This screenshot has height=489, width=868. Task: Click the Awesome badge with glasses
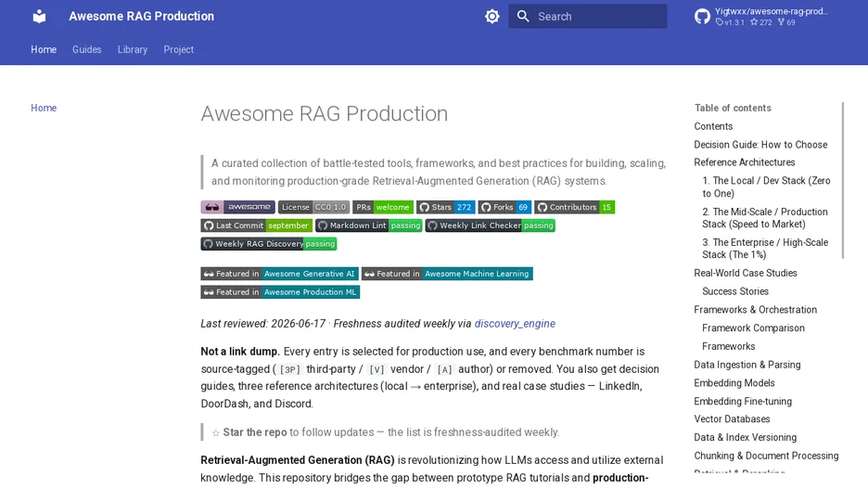(238, 207)
